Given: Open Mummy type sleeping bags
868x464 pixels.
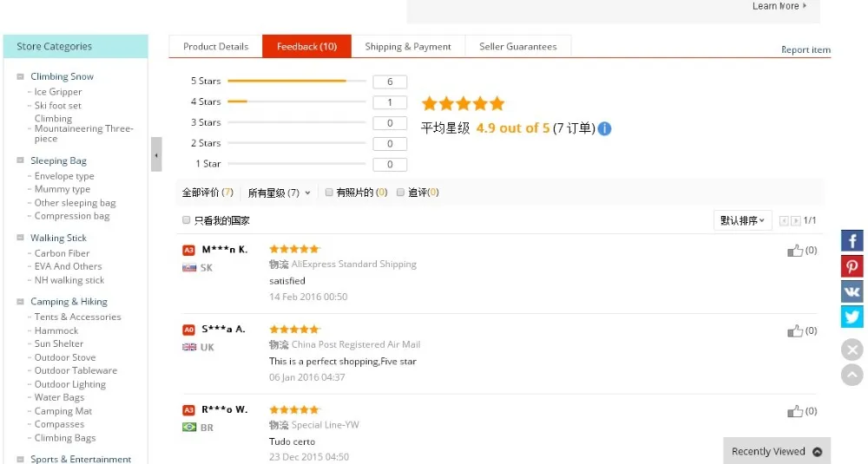Looking at the screenshot, I should click(x=62, y=189).
